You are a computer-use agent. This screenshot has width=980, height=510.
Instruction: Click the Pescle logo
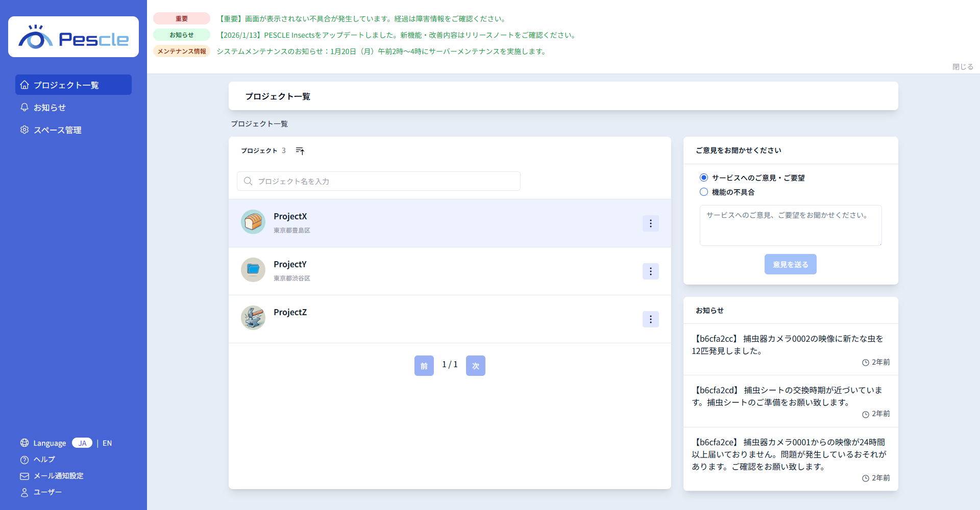pyautogui.click(x=73, y=37)
